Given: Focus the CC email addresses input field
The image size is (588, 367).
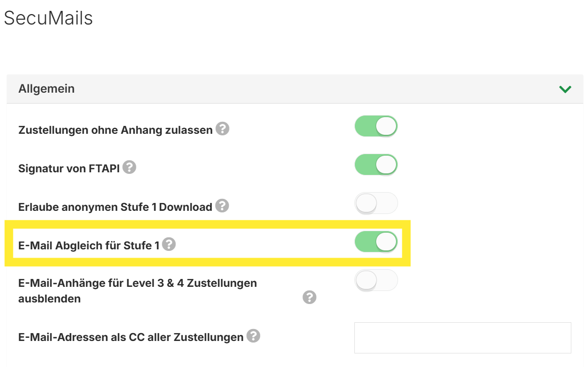Looking at the screenshot, I should point(463,338).
